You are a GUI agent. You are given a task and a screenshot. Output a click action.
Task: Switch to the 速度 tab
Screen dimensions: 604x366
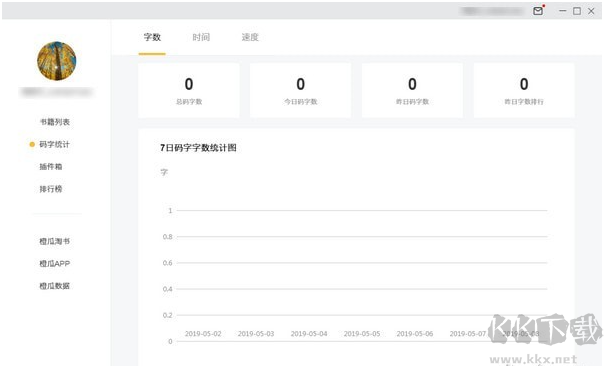tap(250, 37)
